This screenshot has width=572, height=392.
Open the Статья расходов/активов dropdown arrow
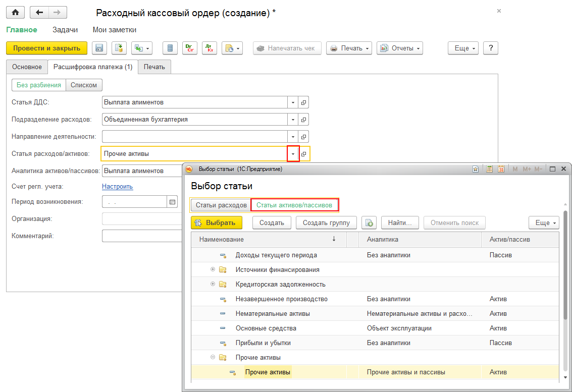tap(293, 154)
